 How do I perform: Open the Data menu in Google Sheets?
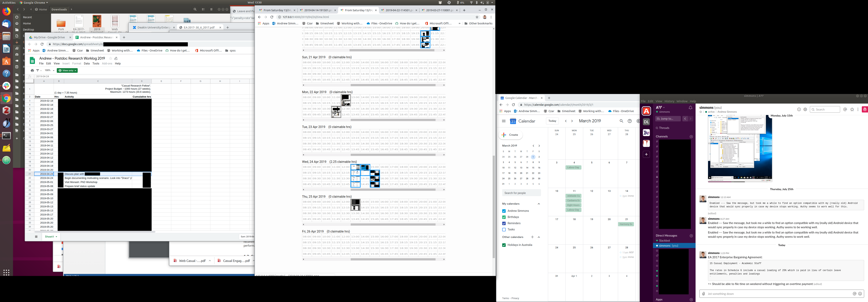click(x=87, y=64)
